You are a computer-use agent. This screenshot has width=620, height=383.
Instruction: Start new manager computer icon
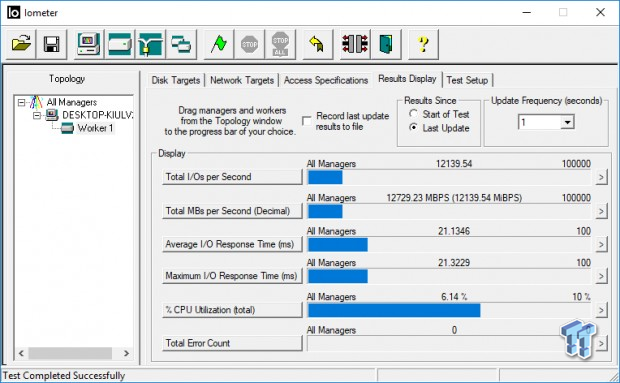click(89, 44)
